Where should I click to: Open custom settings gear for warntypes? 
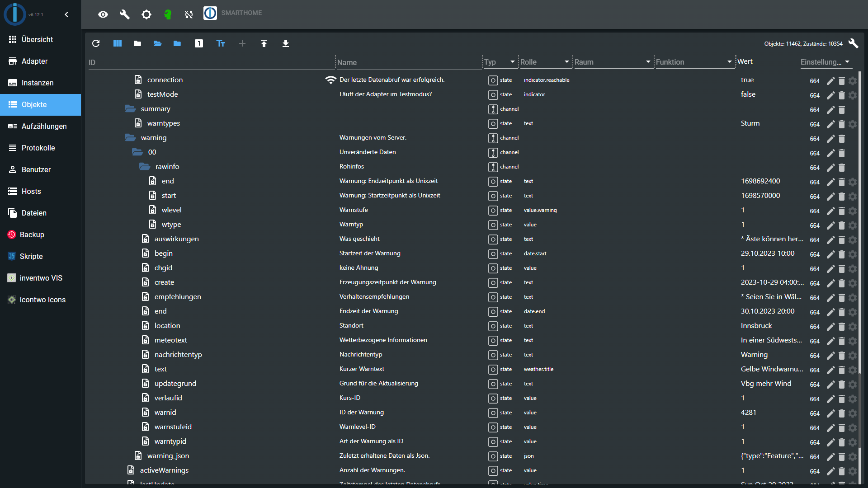point(853,124)
